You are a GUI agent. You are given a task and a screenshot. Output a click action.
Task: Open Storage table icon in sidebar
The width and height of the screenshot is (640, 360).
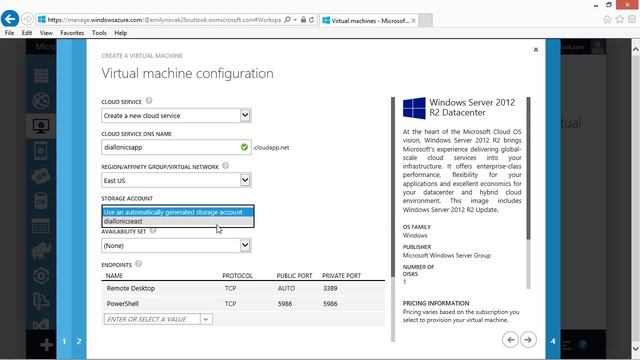pyautogui.click(x=41, y=226)
